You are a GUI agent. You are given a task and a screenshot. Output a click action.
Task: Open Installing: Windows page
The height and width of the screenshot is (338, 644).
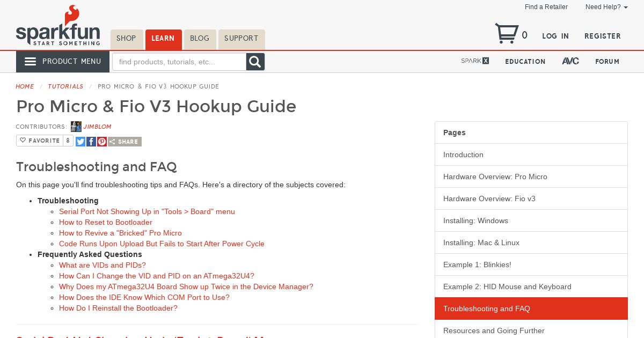point(531,221)
